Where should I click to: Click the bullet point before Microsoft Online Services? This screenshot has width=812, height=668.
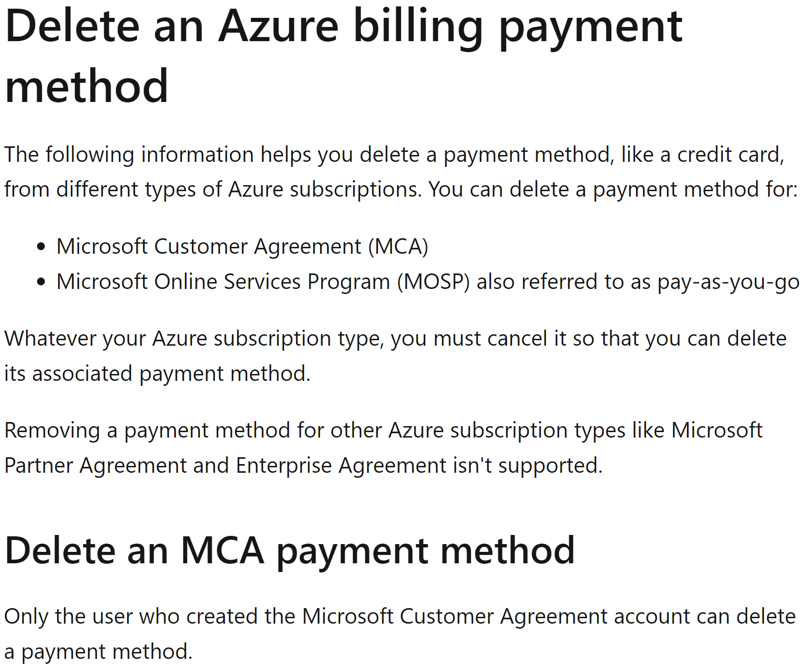point(41,282)
